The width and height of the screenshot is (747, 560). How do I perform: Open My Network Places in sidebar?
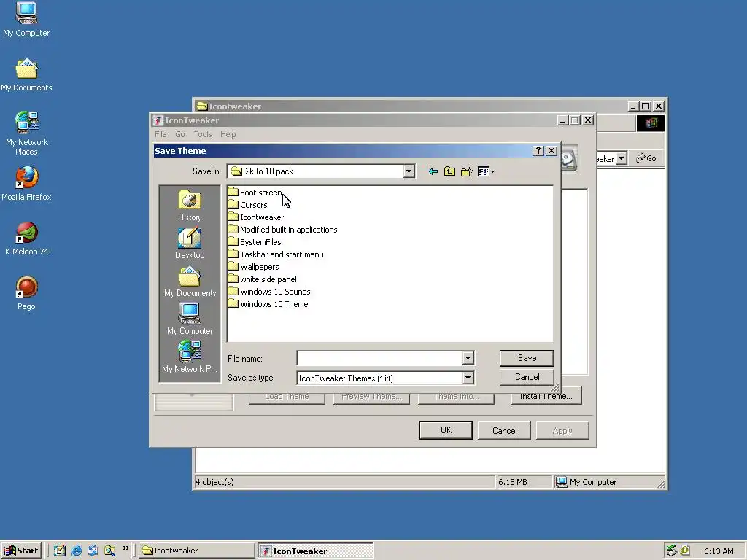190,357
